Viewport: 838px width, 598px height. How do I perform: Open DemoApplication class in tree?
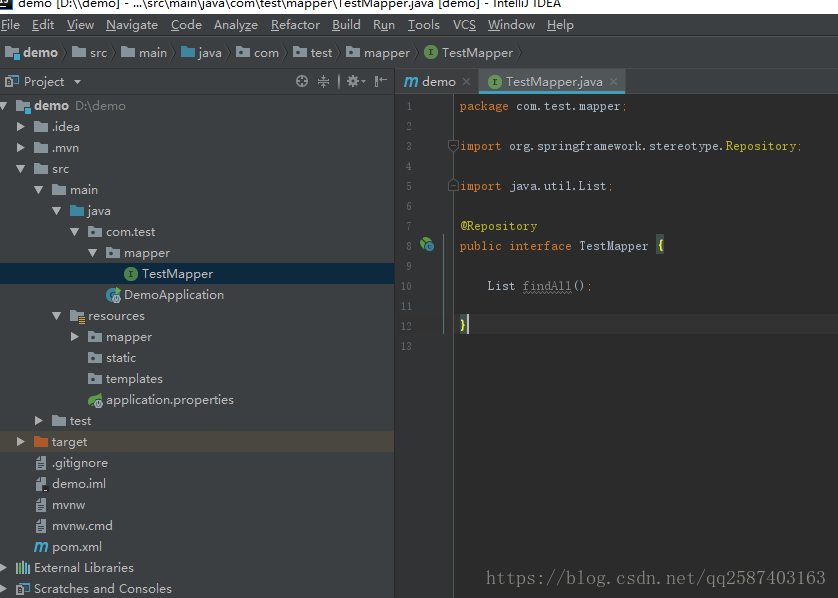click(173, 295)
